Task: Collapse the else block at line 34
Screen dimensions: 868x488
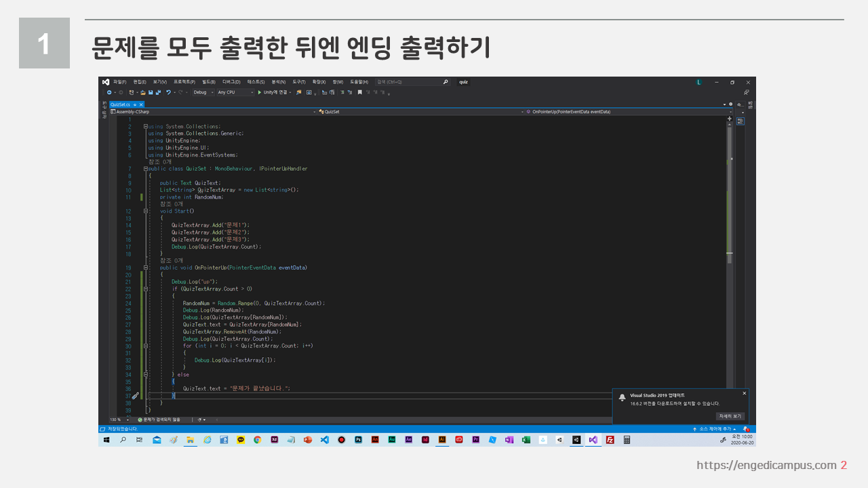Action: [x=145, y=374]
